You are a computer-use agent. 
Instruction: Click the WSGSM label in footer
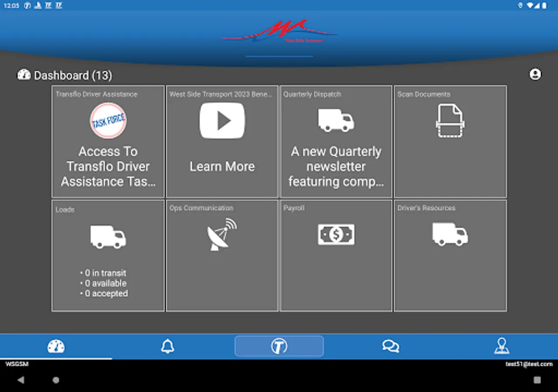click(x=17, y=364)
